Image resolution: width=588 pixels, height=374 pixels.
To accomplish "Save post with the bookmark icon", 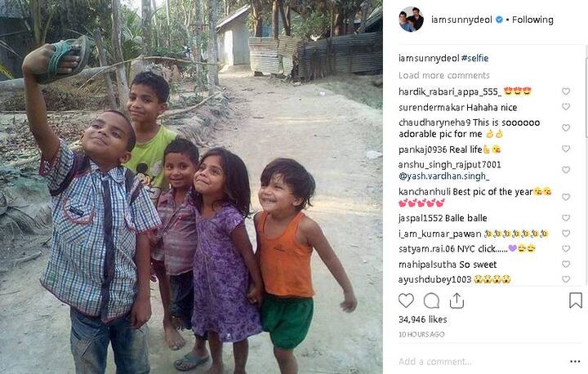I will 575,301.
